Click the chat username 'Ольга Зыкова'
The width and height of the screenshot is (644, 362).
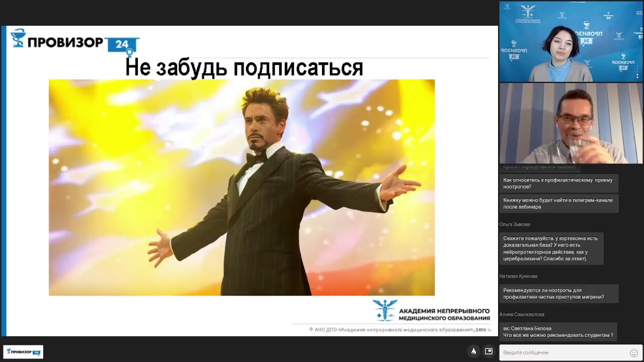coord(515,224)
